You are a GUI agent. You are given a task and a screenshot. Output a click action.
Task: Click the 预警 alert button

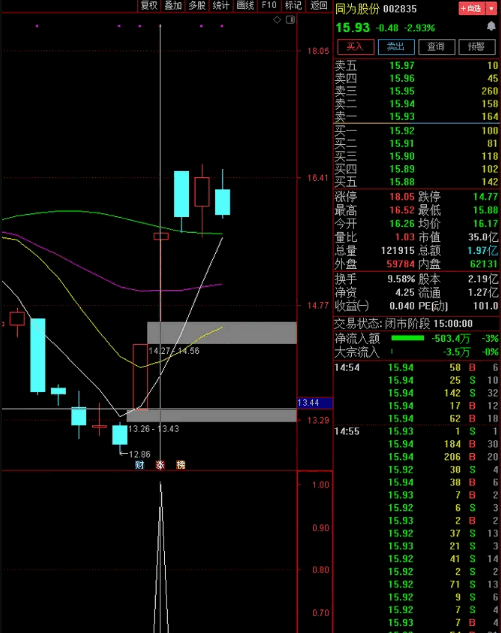point(477,47)
